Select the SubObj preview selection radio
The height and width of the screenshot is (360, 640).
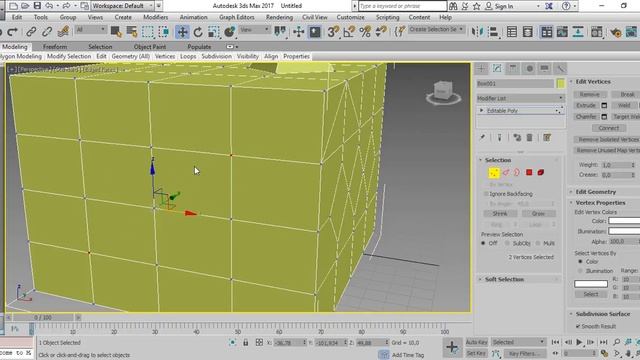point(507,243)
